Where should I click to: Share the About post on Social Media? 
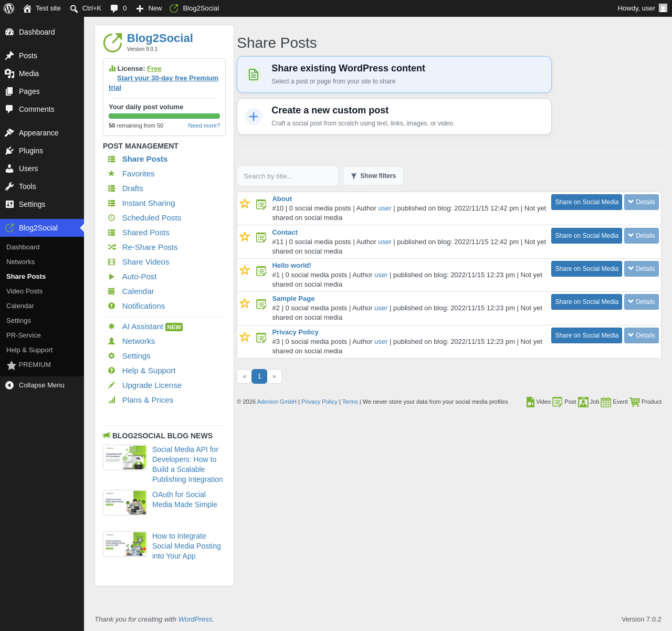[x=586, y=202]
